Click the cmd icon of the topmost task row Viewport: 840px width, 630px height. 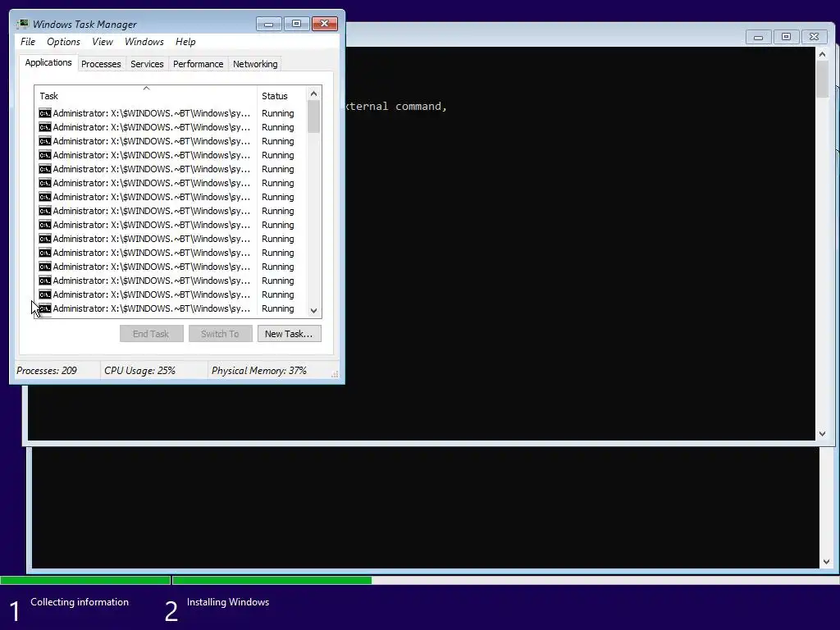[45, 113]
